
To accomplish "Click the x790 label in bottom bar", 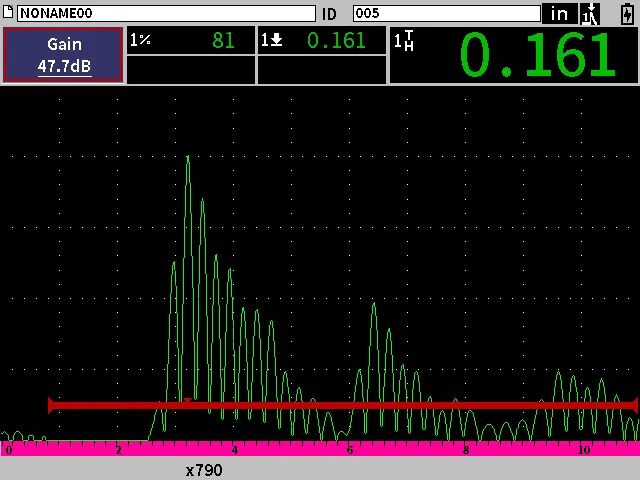I will [x=204, y=469].
